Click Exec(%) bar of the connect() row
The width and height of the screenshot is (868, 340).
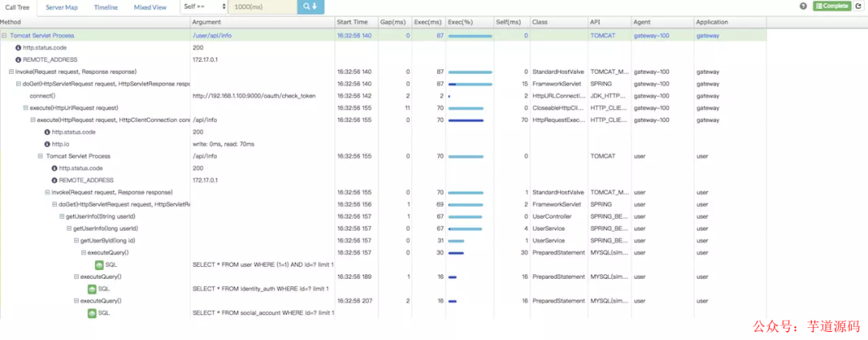449,96
